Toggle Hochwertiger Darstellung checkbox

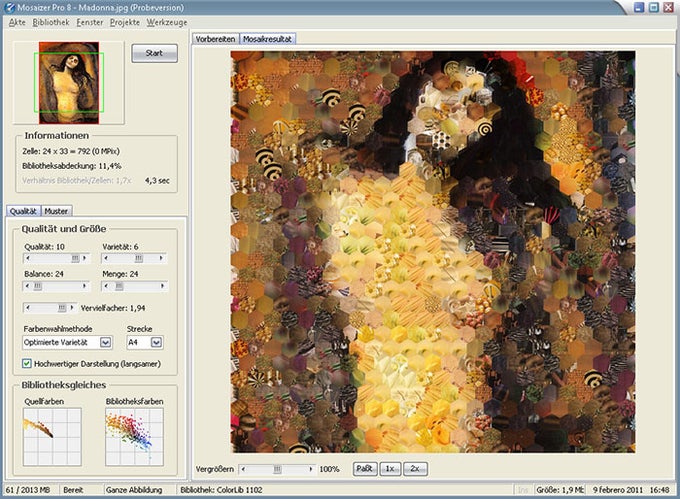27,364
